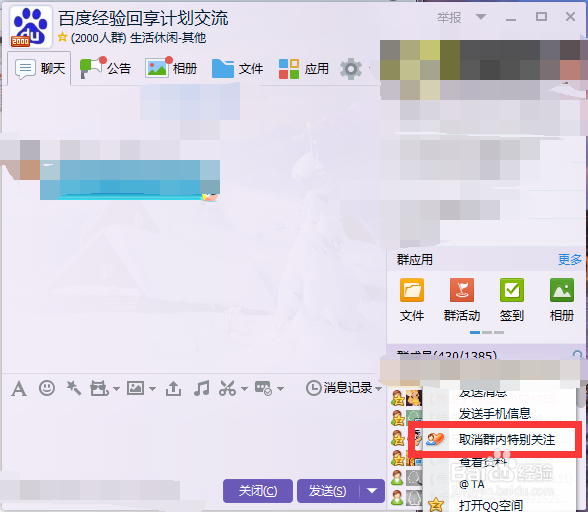The width and height of the screenshot is (588, 512).
Task: Open the group settings gear icon
Action: click(x=351, y=69)
